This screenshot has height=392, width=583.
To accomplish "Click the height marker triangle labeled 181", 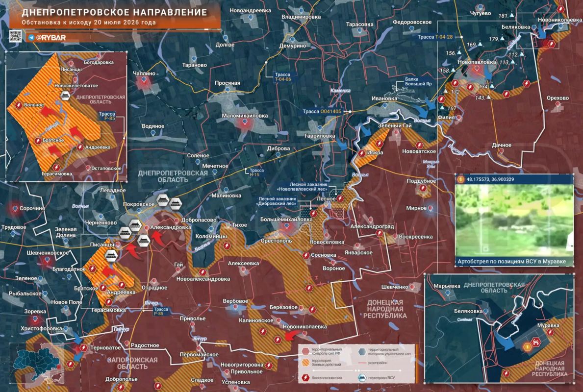I will pos(512,15).
